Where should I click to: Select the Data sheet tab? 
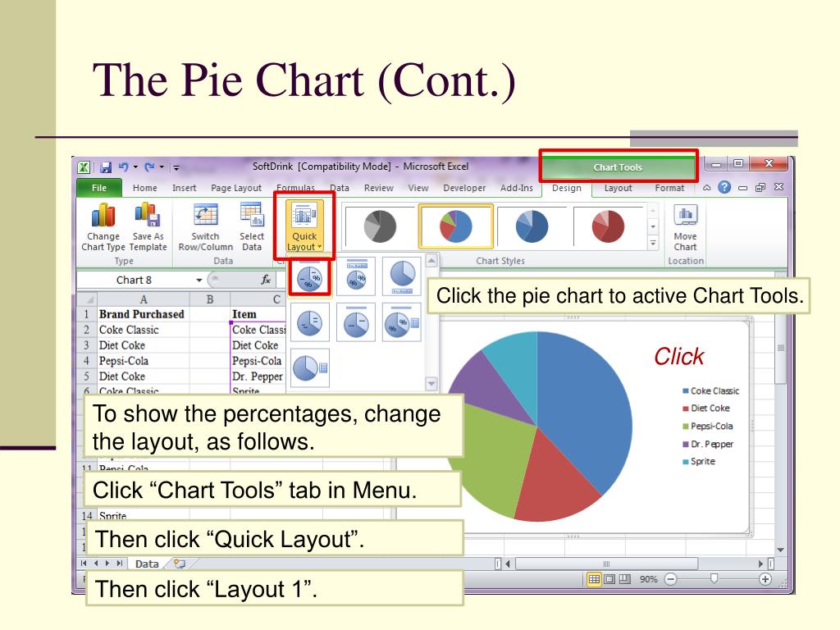tap(146, 564)
